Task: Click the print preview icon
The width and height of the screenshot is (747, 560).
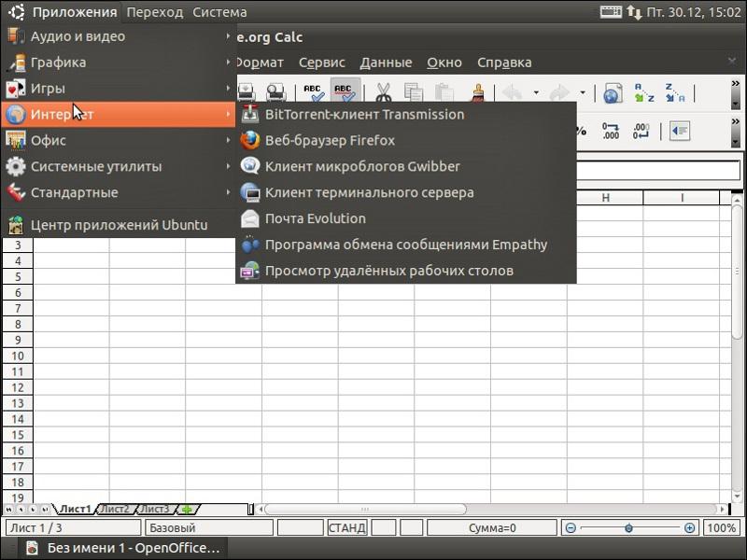Action: 275,92
